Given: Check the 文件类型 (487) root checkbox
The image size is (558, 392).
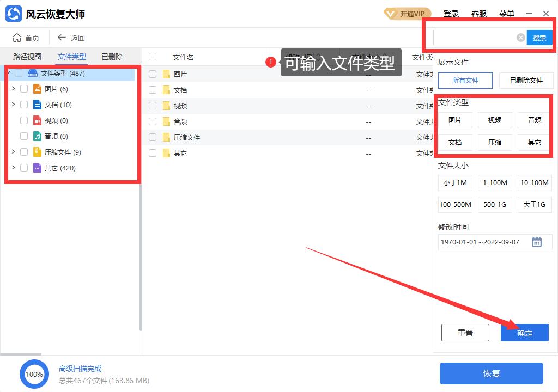Looking at the screenshot, I should click(x=19, y=73).
